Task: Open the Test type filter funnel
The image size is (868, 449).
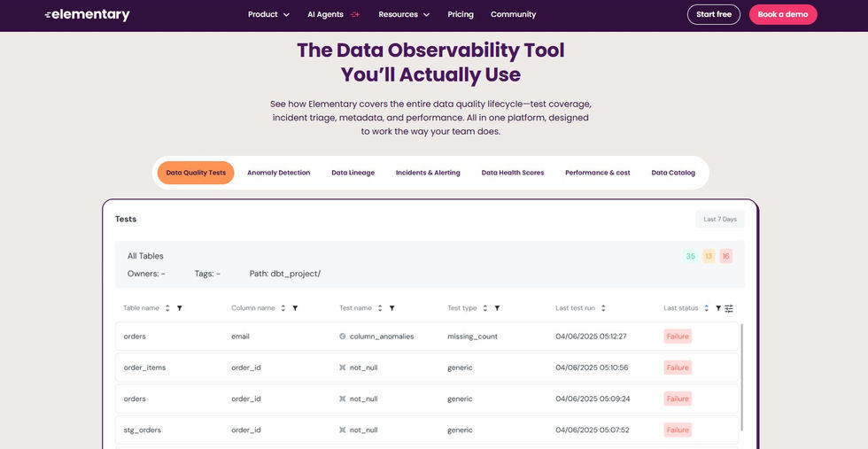Action: click(x=497, y=308)
